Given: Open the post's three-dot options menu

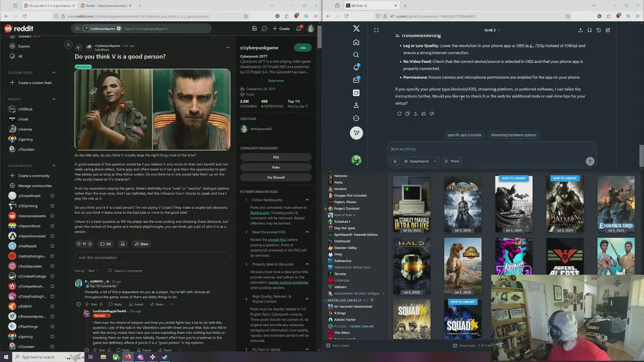Looking at the screenshot, I should point(227,48).
